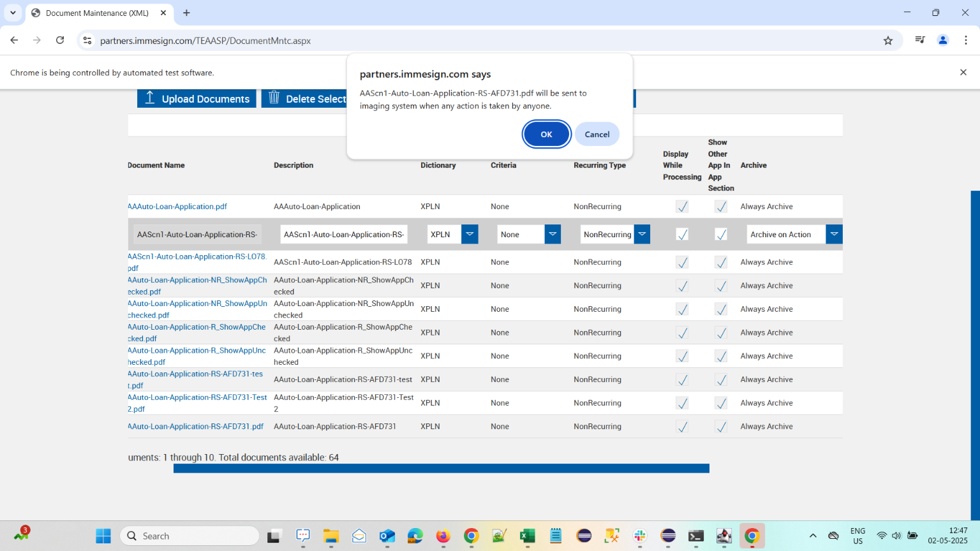Image resolution: width=980 pixels, height=551 pixels.
Task: Click the vertical page scrollbar
Action: click(975, 354)
